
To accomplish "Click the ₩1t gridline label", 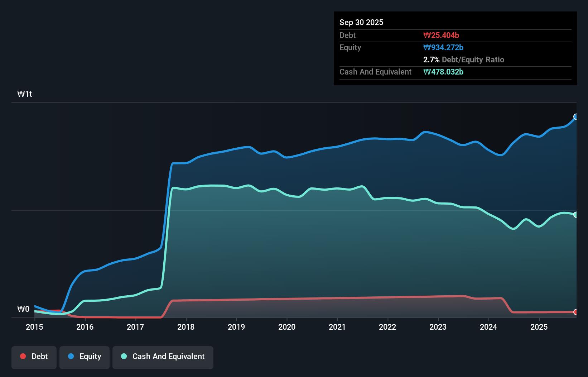I will 24,94.
